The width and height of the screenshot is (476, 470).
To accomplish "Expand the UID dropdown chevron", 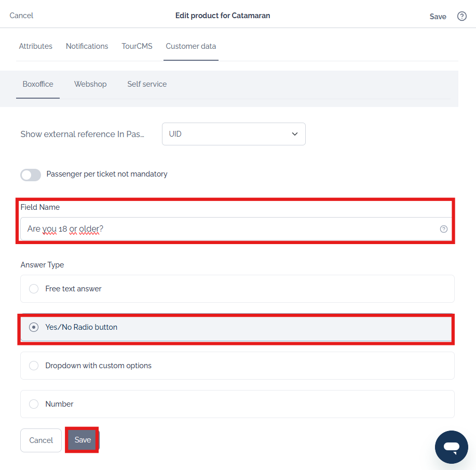I will click(x=294, y=134).
